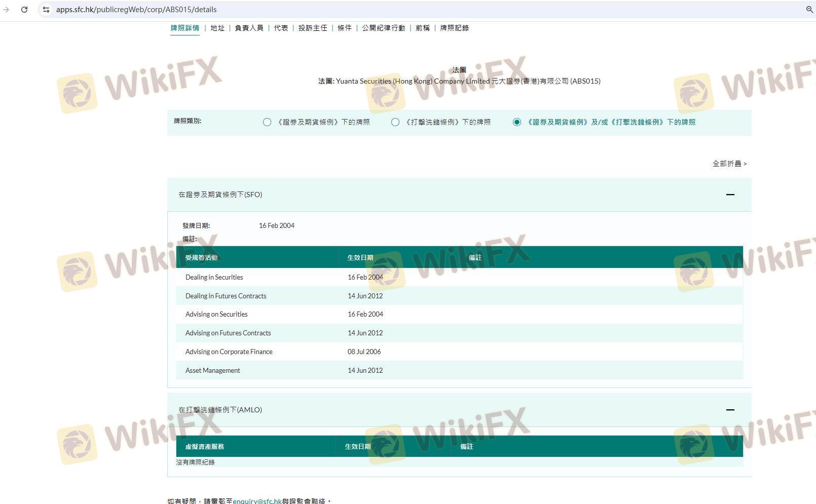Click the SFO table 備註 column header

(x=475, y=257)
